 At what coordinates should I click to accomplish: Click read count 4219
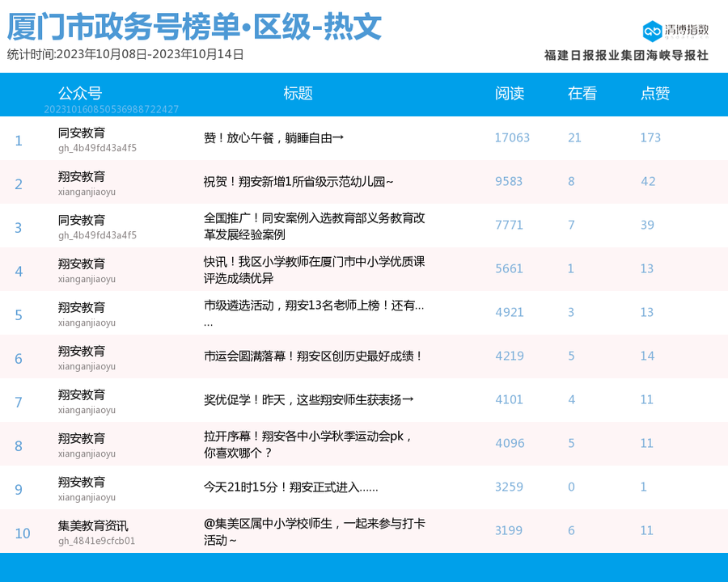[510, 356]
